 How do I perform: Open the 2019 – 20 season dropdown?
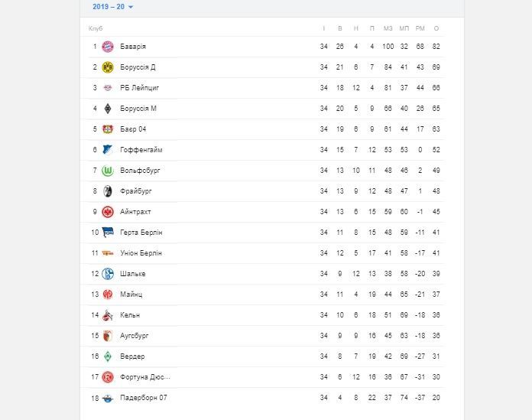pos(112,7)
